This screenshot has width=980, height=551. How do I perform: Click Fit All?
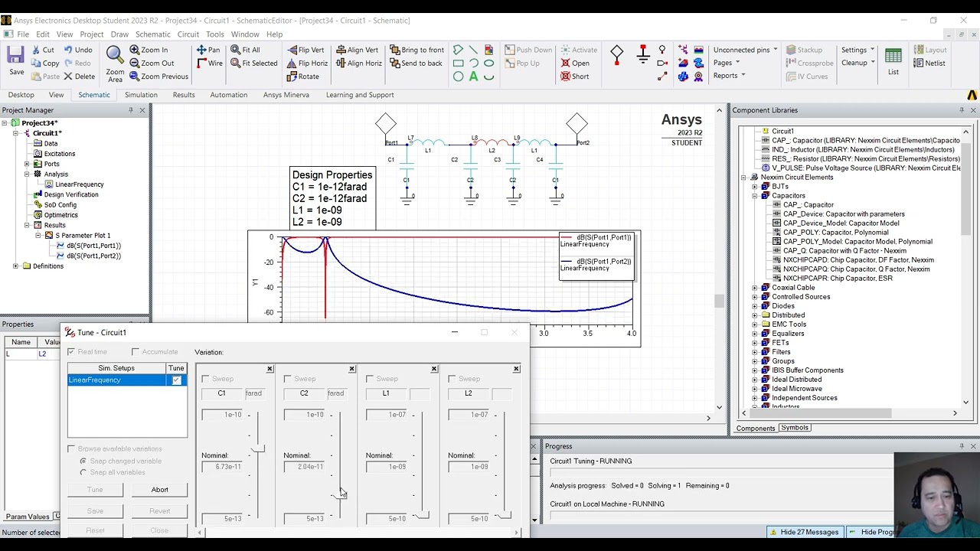[x=244, y=50]
